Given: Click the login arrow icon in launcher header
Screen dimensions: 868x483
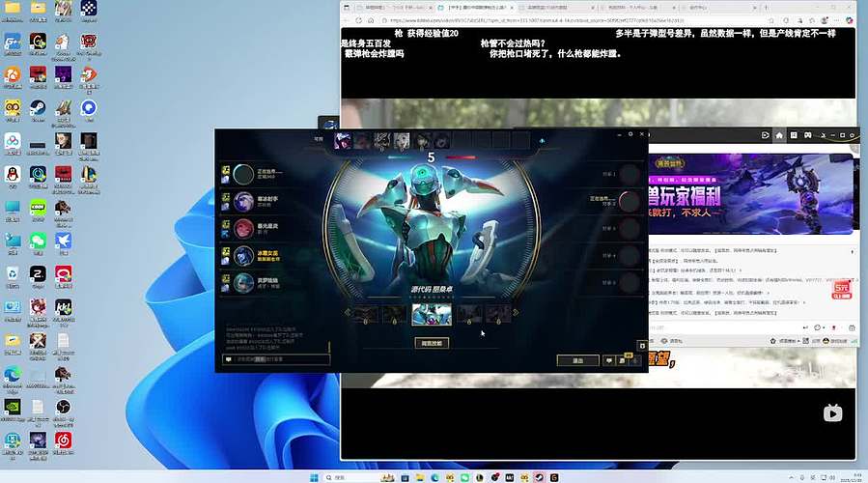Looking at the screenshot, I should (x=766, y=135).
